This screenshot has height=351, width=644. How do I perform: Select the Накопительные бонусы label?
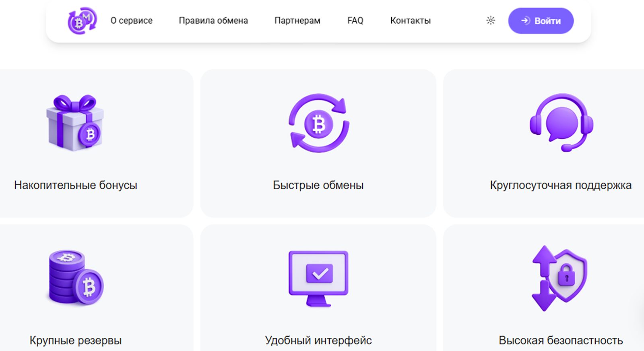click(76, 185)
